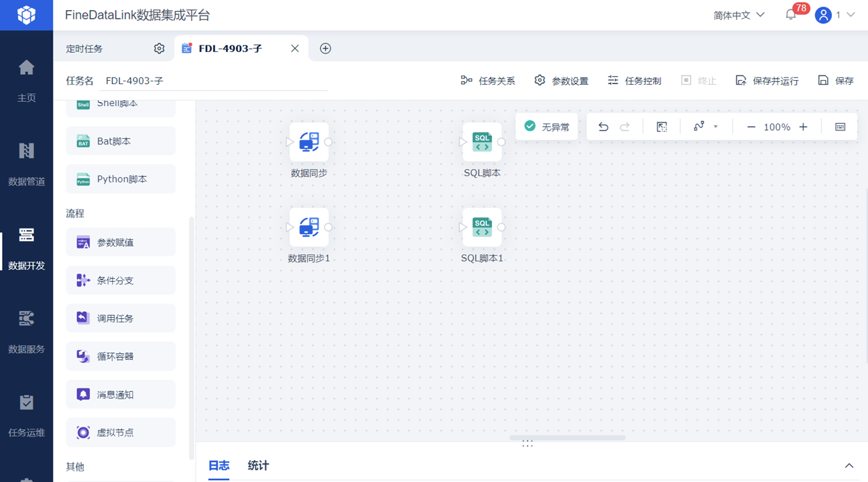The image size is (868, 482).
Task: Select the SQL脚本1 node on canvas
Action: [x=482, y=227]
